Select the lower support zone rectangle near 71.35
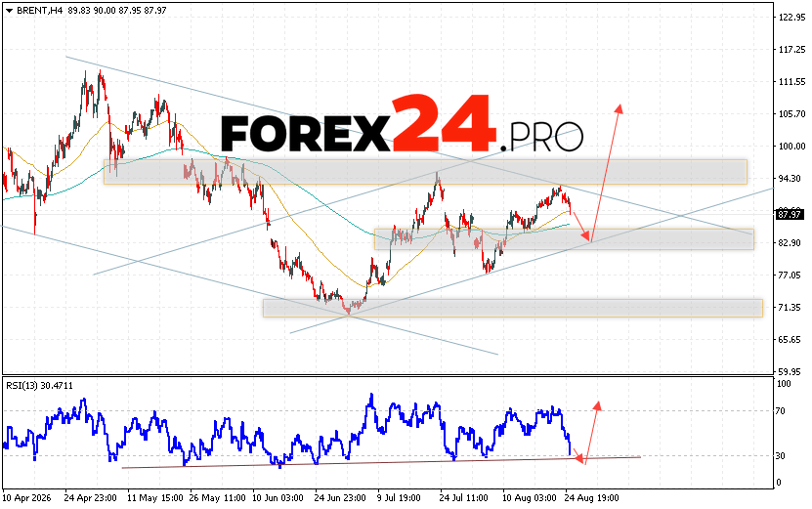The image size is (812, 509). click(513, 308)
